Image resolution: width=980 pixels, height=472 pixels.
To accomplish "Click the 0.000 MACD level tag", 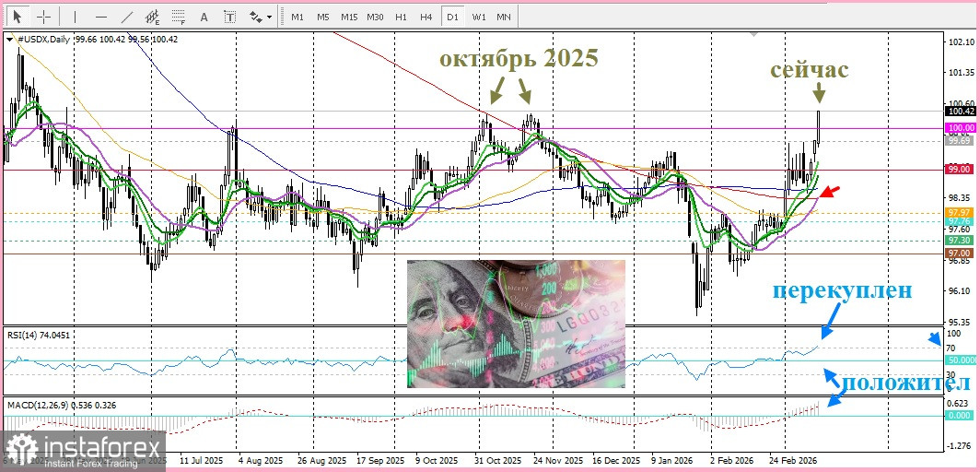I will [x=960, y=415].
